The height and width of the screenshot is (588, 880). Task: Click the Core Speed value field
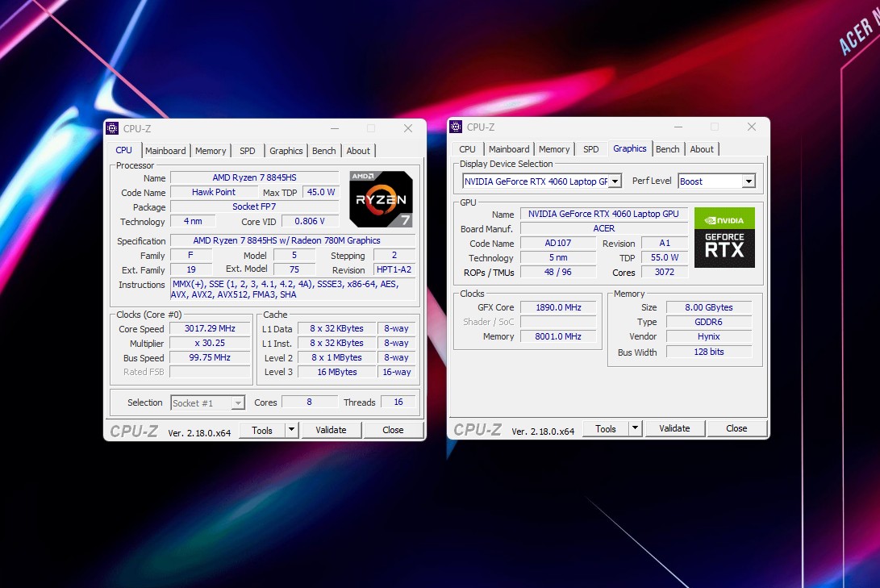coord(211,329)
